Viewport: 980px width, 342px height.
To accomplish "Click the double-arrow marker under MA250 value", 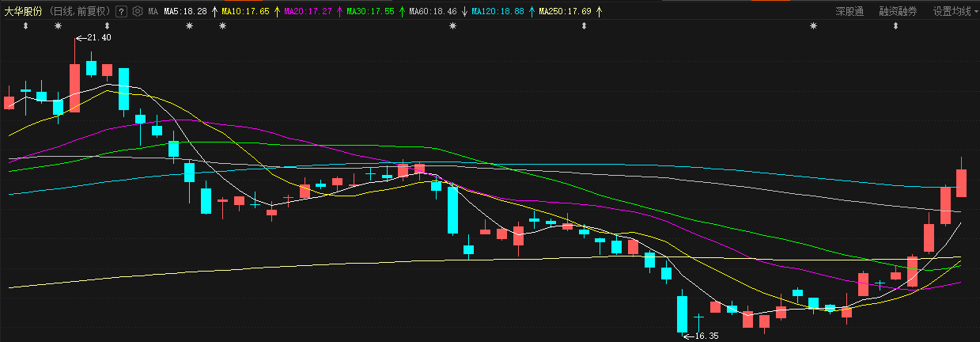I will (x=585, y=27).
